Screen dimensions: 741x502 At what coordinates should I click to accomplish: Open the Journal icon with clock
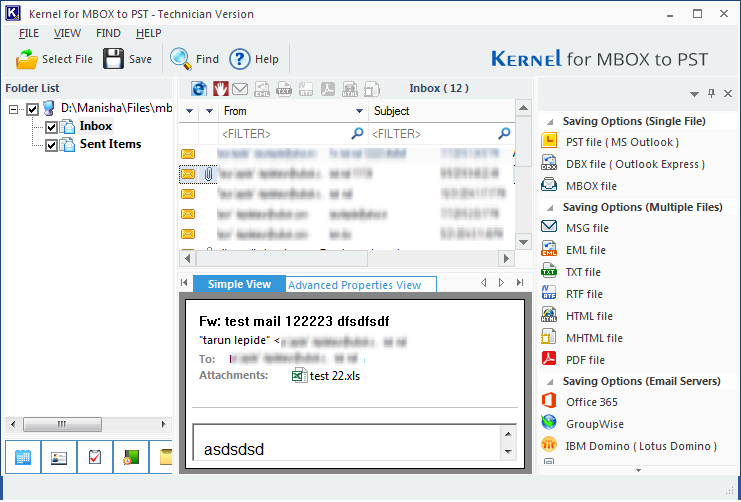130,457
